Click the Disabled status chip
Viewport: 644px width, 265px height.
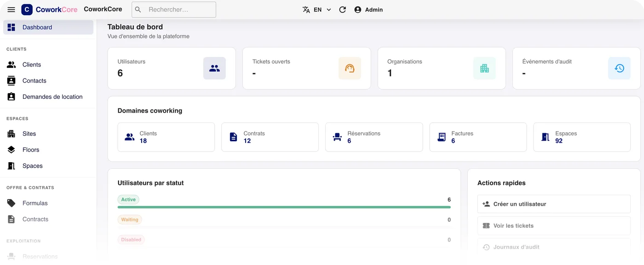[x=131, y=240]
